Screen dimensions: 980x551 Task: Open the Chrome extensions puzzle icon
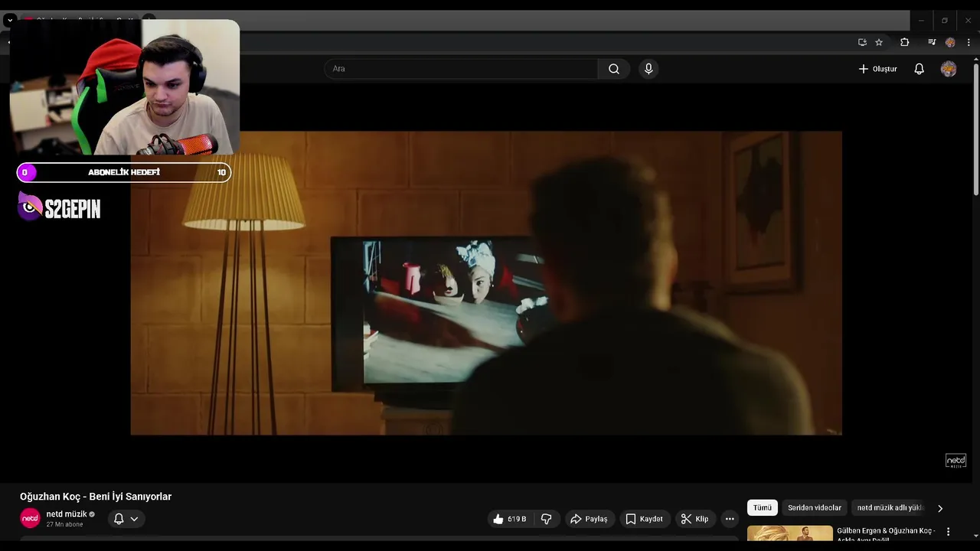pos(904,42)
